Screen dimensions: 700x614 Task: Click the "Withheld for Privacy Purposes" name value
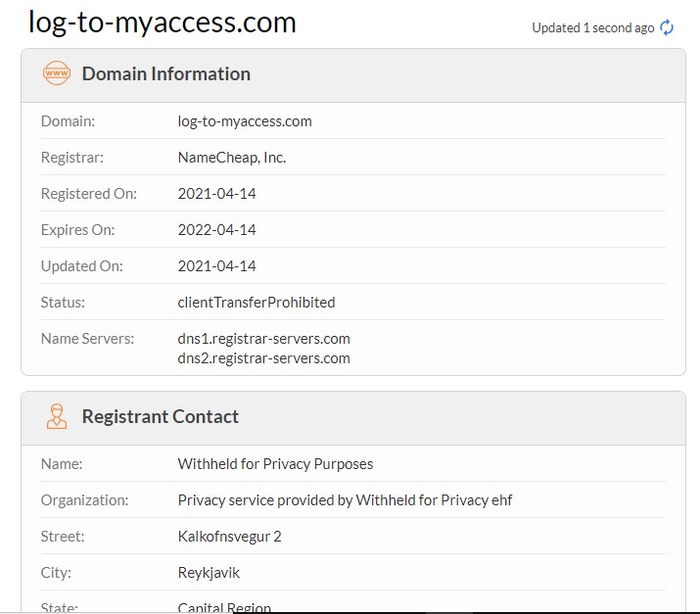(x=275, y=464)
